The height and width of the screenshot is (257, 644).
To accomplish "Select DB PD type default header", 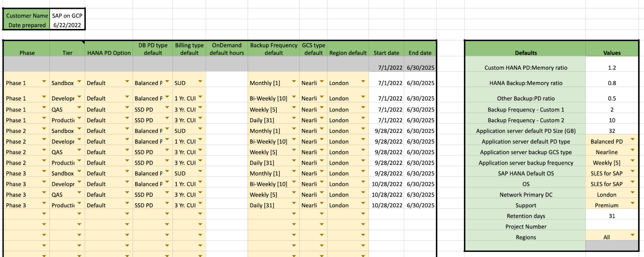I will (153, 49).
